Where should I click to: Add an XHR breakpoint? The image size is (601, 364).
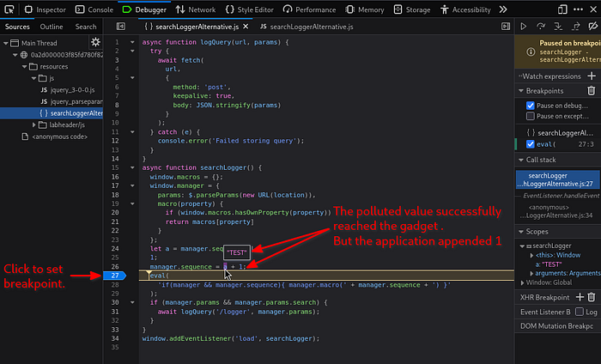coord(580,297)
